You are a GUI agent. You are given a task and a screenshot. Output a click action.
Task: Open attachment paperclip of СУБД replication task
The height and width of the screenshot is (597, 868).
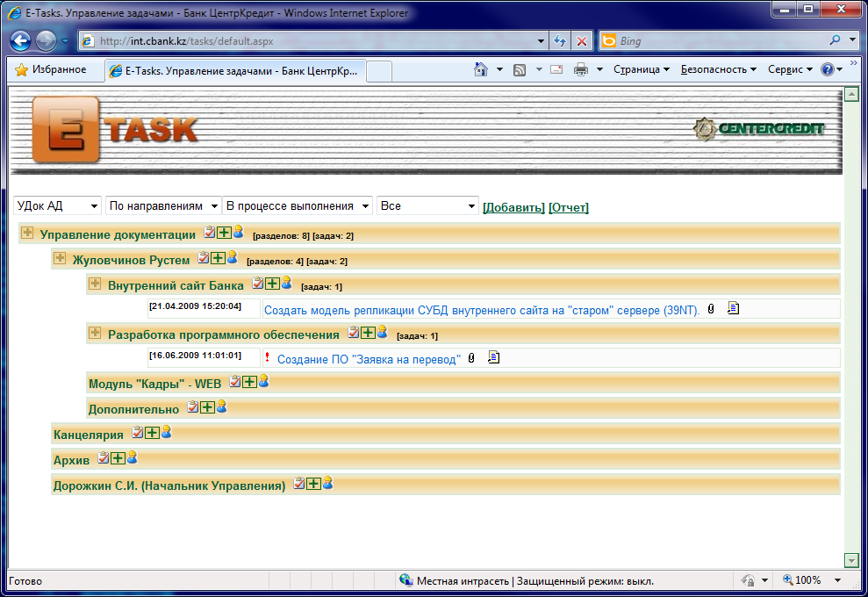(711, 309)
